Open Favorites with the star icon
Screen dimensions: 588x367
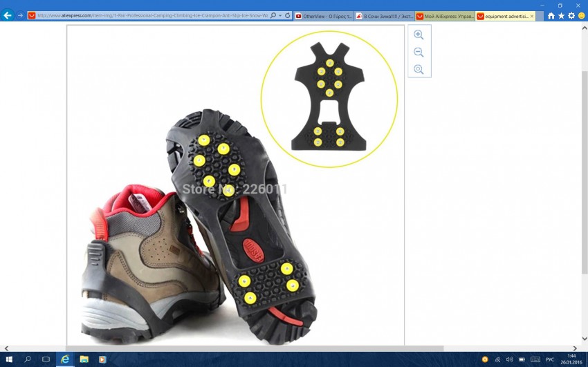561,16
